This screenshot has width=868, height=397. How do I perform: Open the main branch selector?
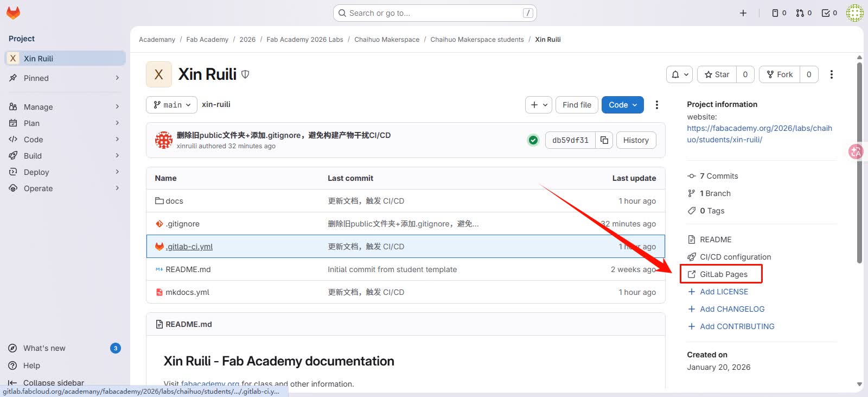(x=171, y=105)
